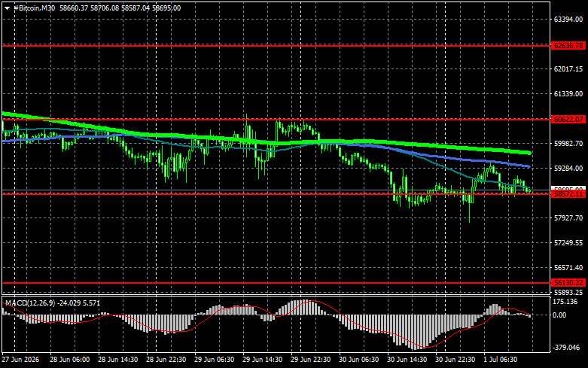588x368 pixels.
Task: Click the 57927.70 price scale value
Action: point(568,218)
